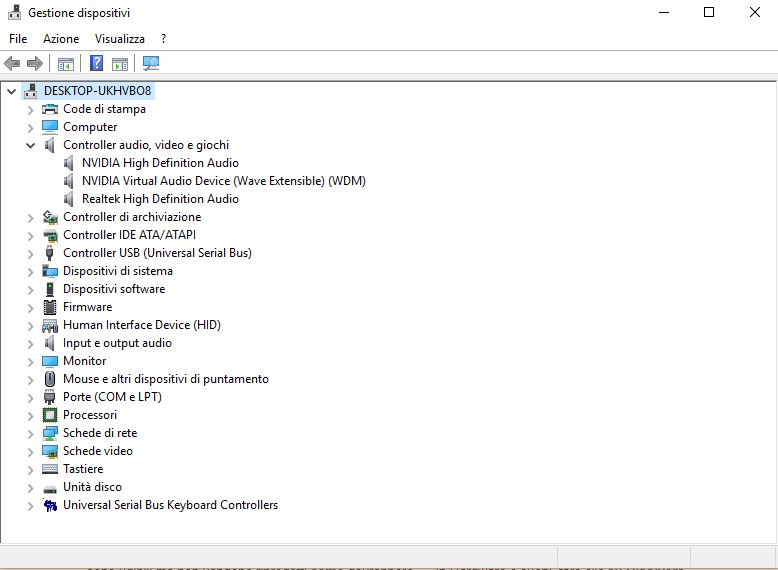Open Help with the blue question mark icon
The image size is (778, 570).
click(x=97, y=64)
